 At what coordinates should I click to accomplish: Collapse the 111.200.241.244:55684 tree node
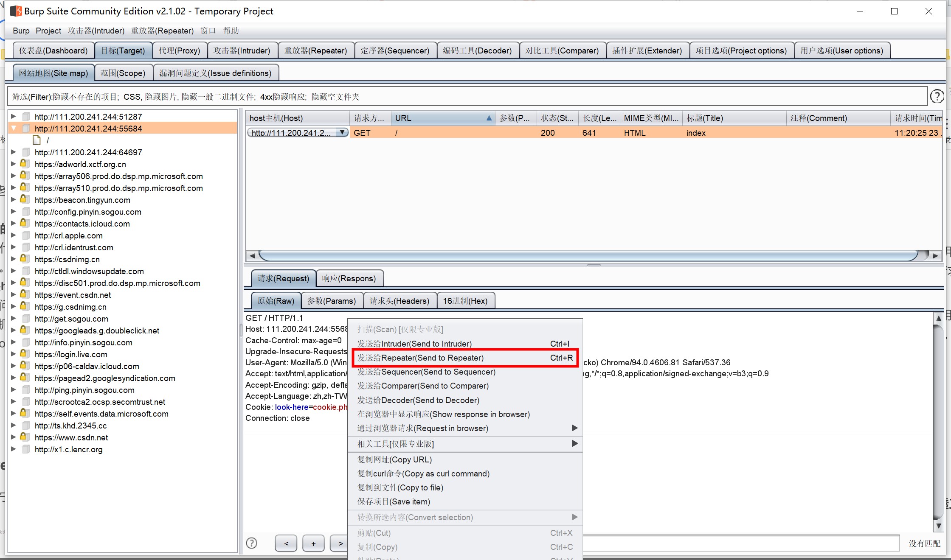click(x=14, y=128)
